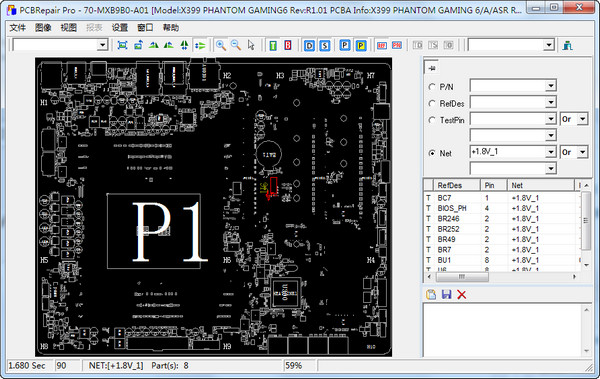Select the zoom out magnifier tool
The height and width of the screenshot is (379, 600).
(x=236, y=45)
